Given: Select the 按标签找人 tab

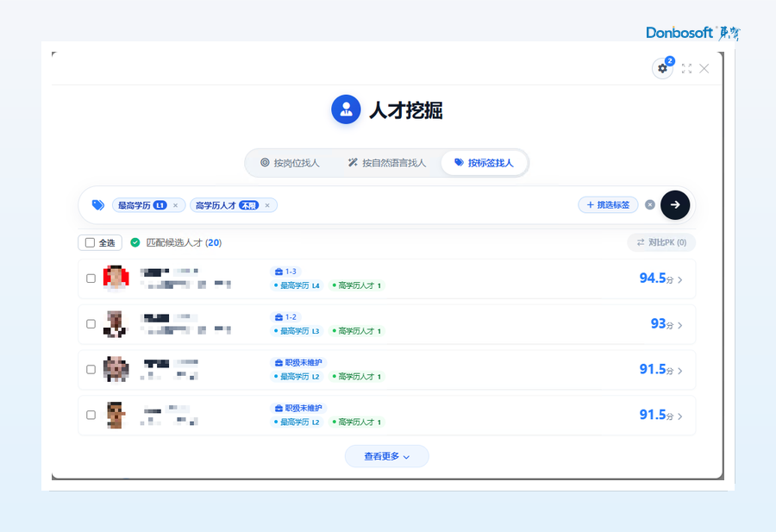Looking at the screenshot, I should click(x=484, y=163).
